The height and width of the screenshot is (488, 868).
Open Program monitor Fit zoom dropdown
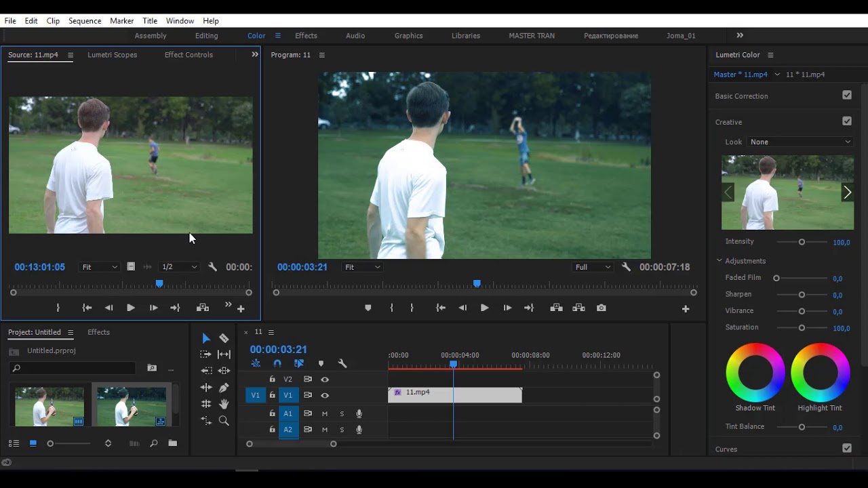[x=362, y=267]
